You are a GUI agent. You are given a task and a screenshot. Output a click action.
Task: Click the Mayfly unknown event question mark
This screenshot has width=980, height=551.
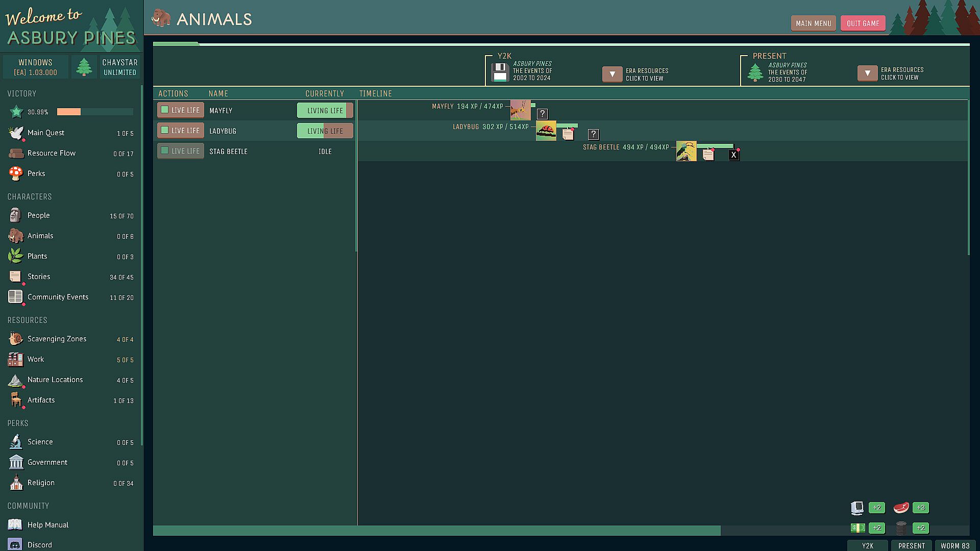542,114
